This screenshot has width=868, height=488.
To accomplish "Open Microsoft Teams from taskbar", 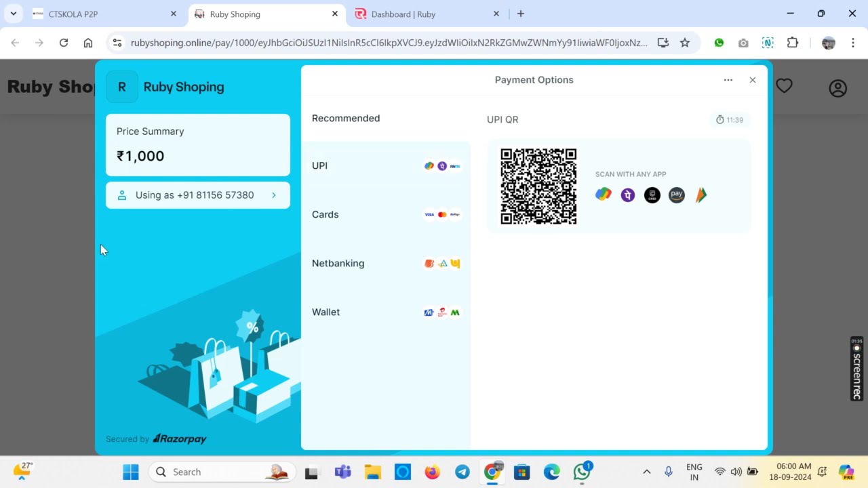I will 342,472.
